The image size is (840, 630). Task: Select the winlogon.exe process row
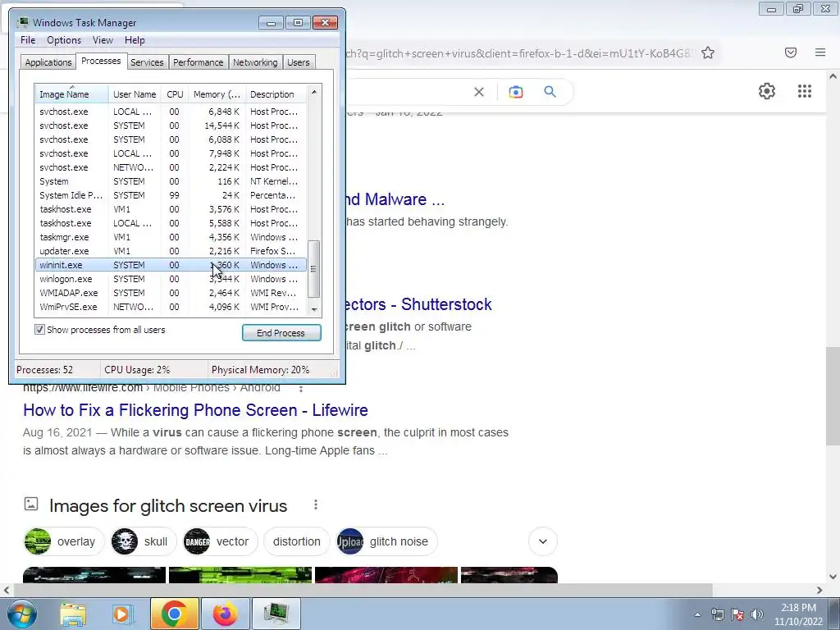pos(171,279)
